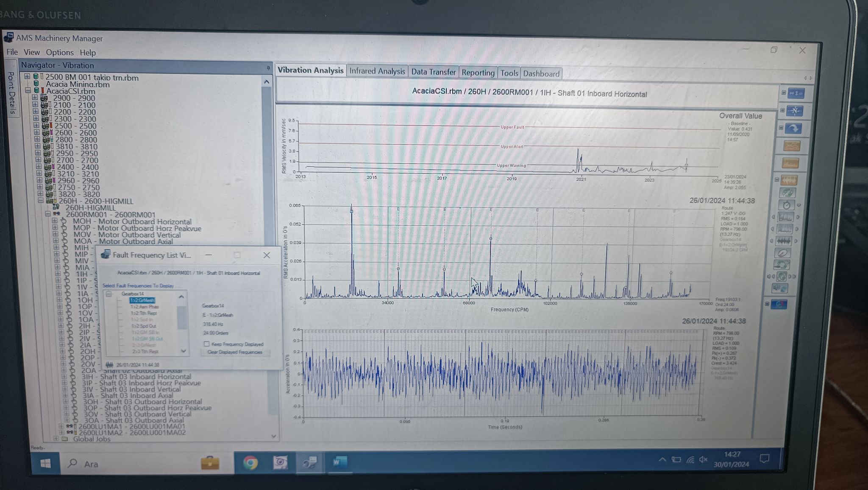Viewport: 868px width, 490px height.
Task: Open the Dashboard tab
Action: (x=541, y=73)
